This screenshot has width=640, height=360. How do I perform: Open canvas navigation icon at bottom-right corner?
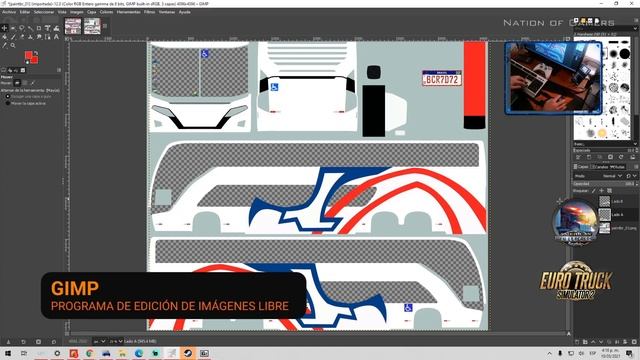click(x=569, y=334)
